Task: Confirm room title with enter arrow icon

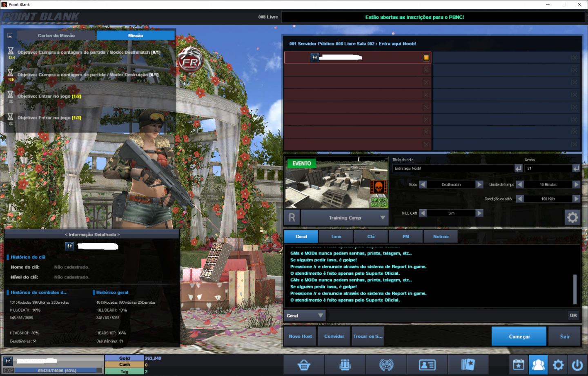Action: click(x=519, y=168)
